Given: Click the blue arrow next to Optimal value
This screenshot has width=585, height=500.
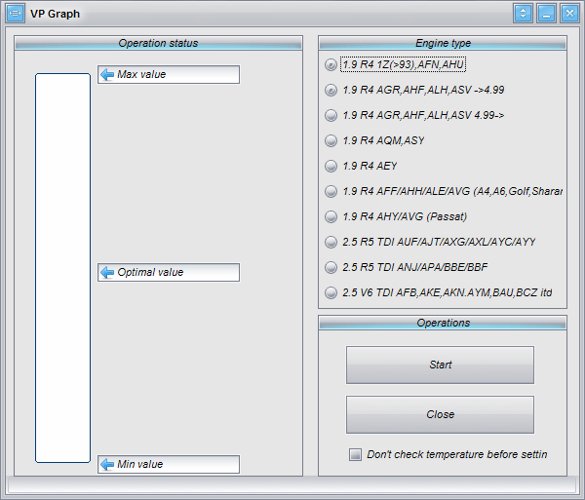Looking at the screenshot, I should coord(107,273).
